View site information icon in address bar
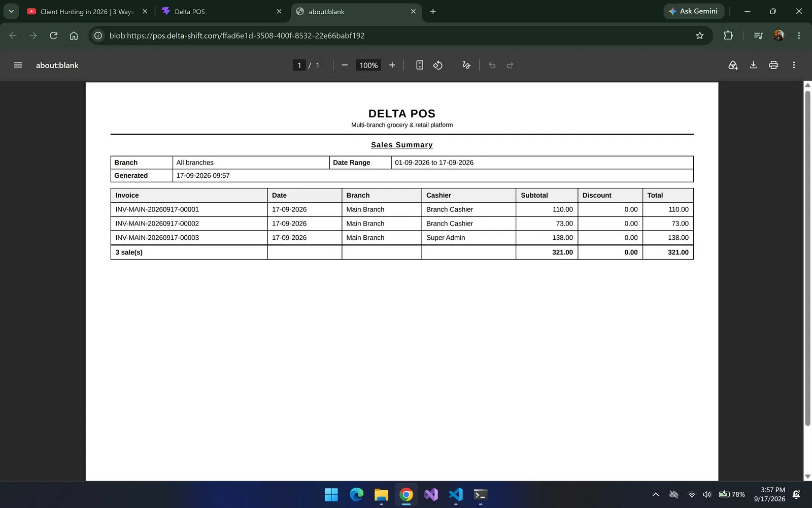812x508 pixels. 98,36
